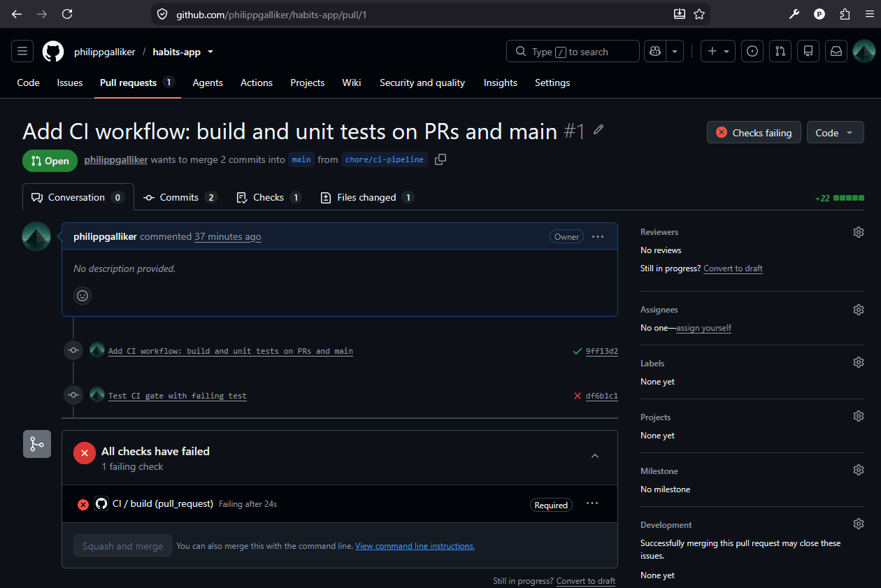The height and width of the screenshot is (588, 881).
Task: Click Owner badge on comment
Action: pyautogui.click(x=566, y=237)
